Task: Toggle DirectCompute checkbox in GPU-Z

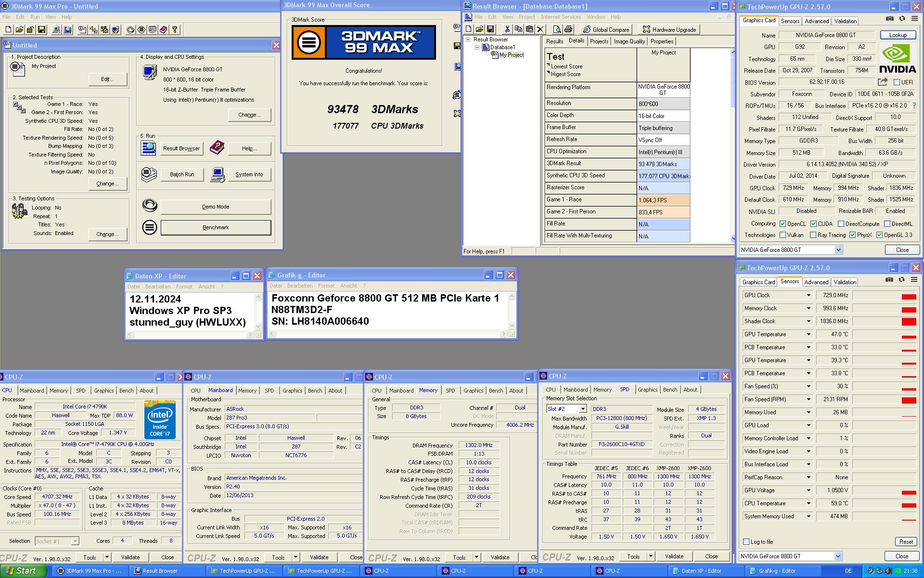Action: click(841, 224)
